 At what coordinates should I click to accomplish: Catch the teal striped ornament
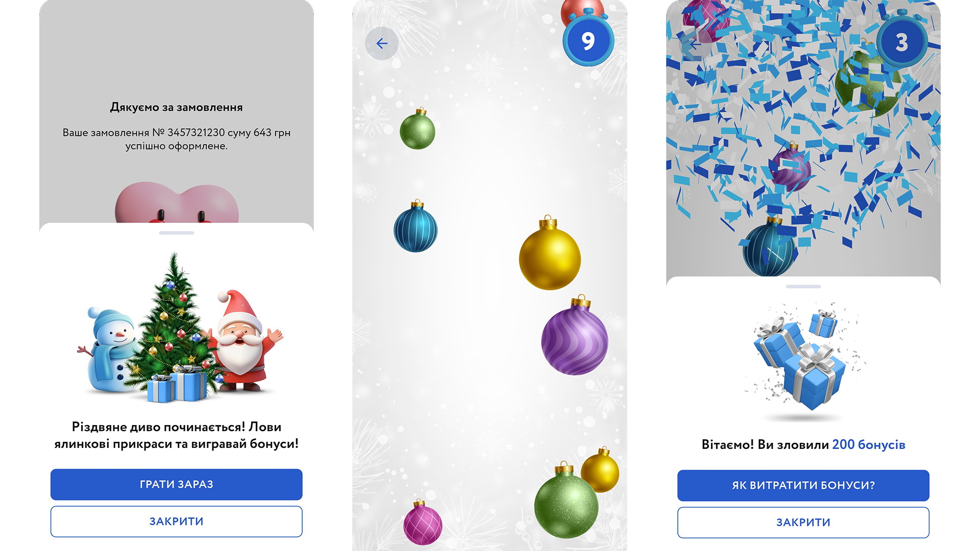(415, 226)
